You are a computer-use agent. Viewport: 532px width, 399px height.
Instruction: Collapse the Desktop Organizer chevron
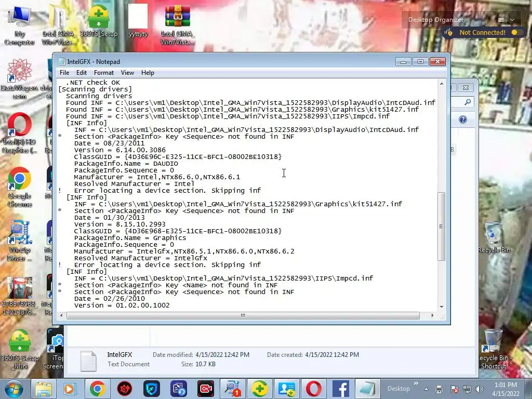(512, 20)
